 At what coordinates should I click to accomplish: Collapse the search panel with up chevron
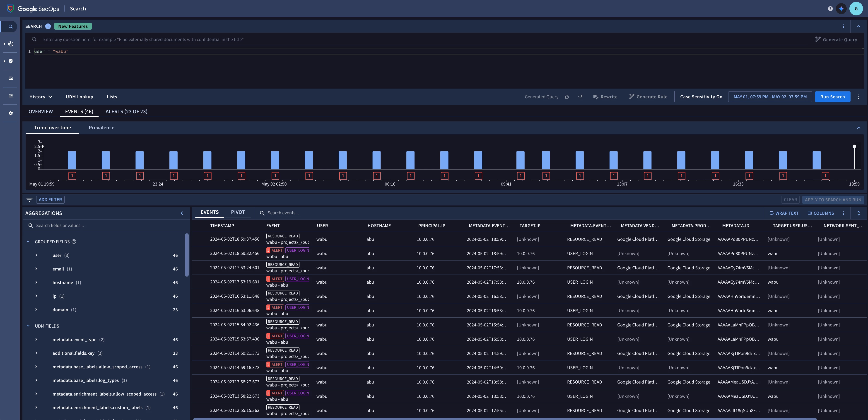coord(858,26)
